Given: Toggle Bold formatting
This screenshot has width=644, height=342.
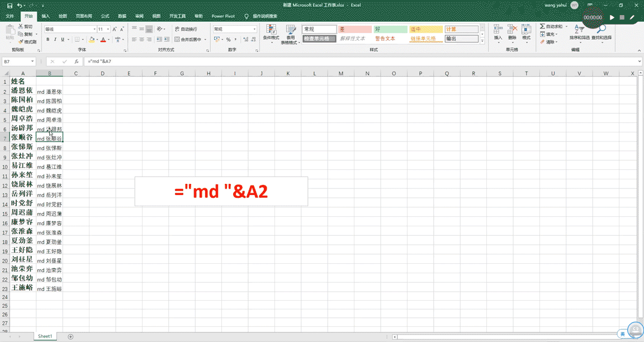Looking at the screenshot, I should [48, 40].
